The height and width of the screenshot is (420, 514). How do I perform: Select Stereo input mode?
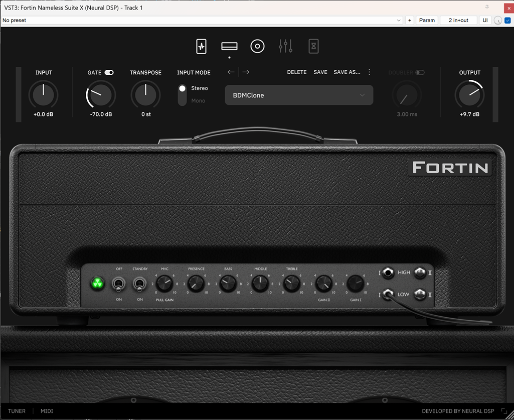(x=199, y=88)
